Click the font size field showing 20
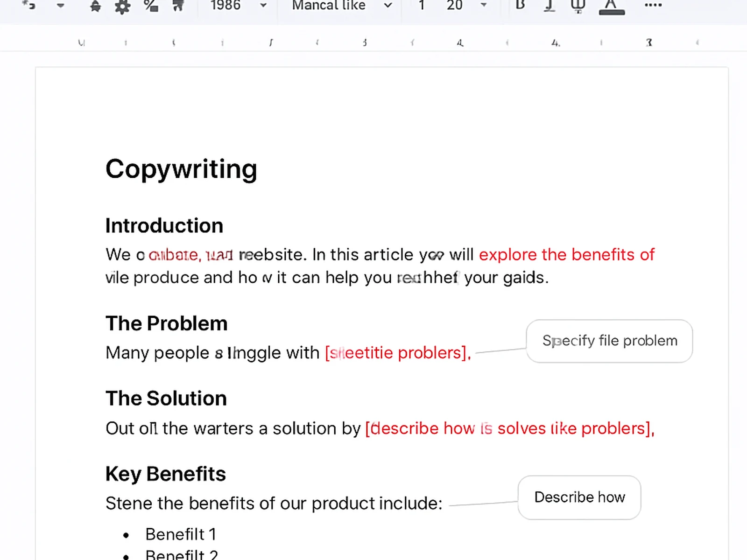This screenshot has height=560, width=747. 454,5
